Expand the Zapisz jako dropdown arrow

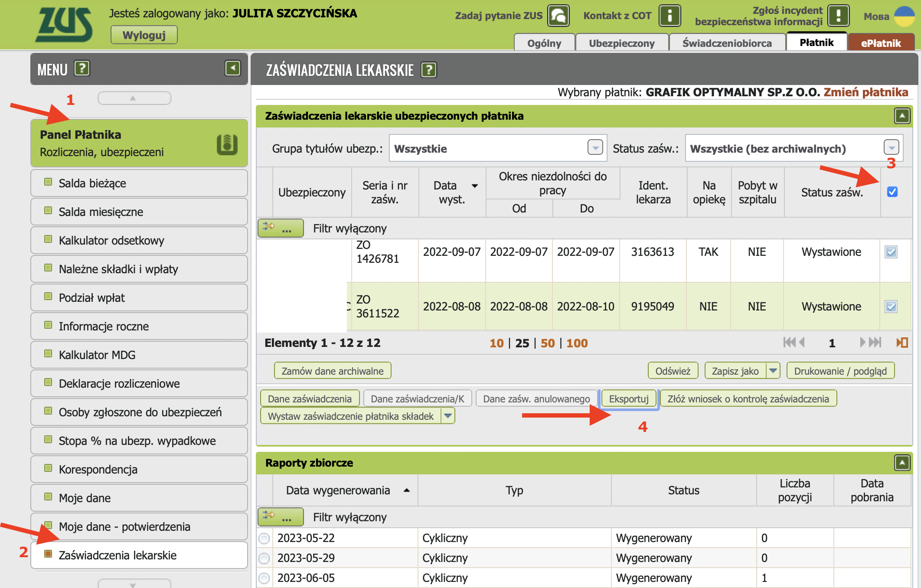pos(773,371)
